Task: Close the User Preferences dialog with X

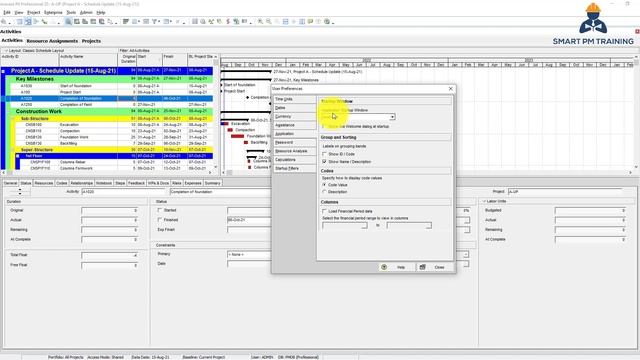Action: pos(451,89)
